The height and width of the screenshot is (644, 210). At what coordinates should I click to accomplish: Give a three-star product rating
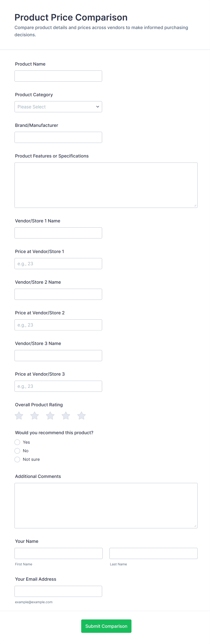(50, 416)
